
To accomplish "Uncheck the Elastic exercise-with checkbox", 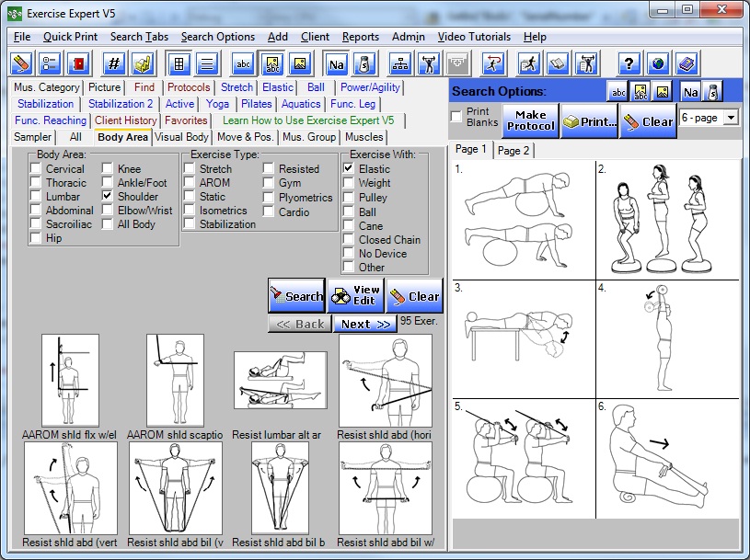I will (349, 168).
